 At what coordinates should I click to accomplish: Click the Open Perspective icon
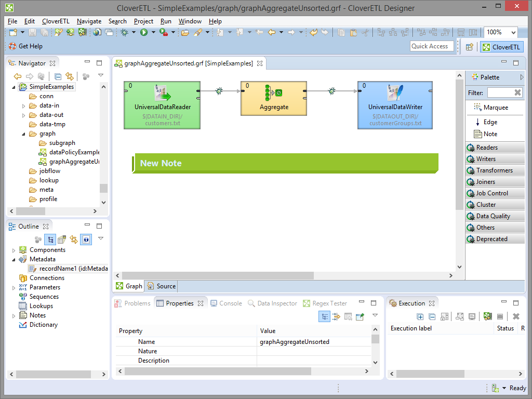469,47
